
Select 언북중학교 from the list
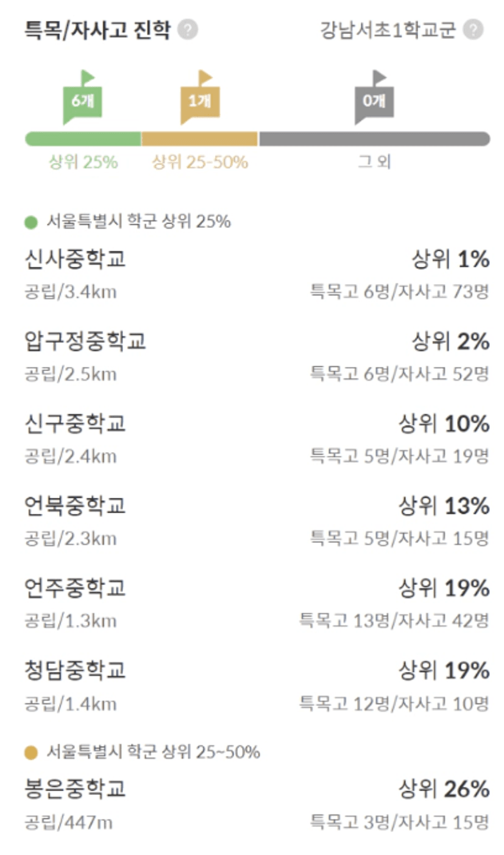click(75, 506)
